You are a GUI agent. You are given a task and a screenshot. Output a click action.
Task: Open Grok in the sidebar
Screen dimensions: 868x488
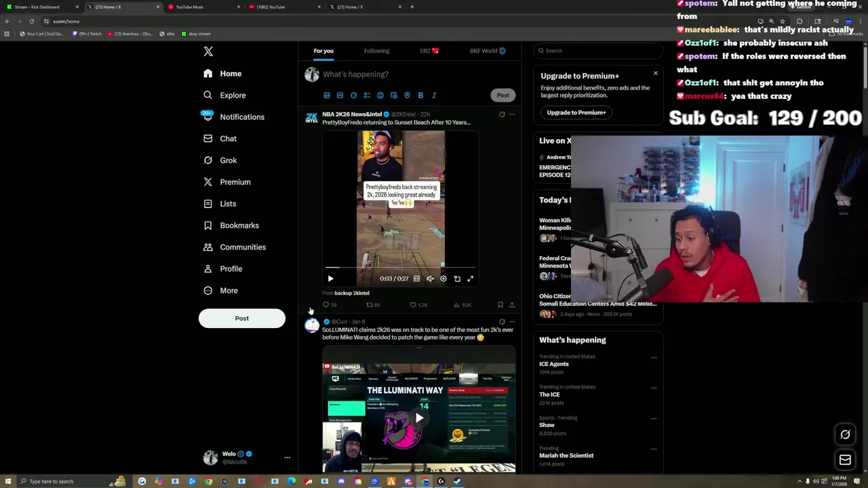coord(220,160)
